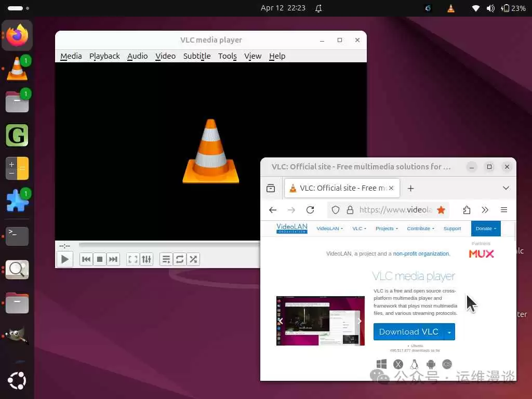Image resolution: width=532 pixels, height=399 pixels.
Task: Select the shuffle playback icon in VLC
Action: [193, 259]
